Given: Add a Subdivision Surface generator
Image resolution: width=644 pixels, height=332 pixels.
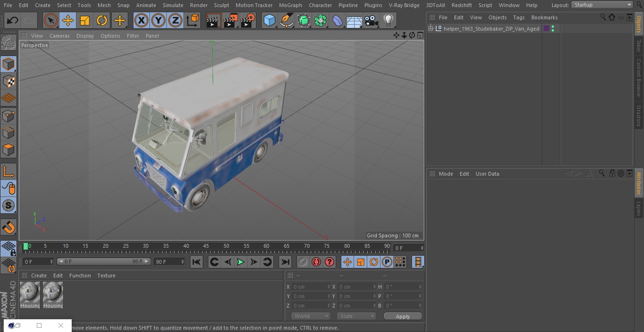Looking at the screenshot, I should 304,20.
